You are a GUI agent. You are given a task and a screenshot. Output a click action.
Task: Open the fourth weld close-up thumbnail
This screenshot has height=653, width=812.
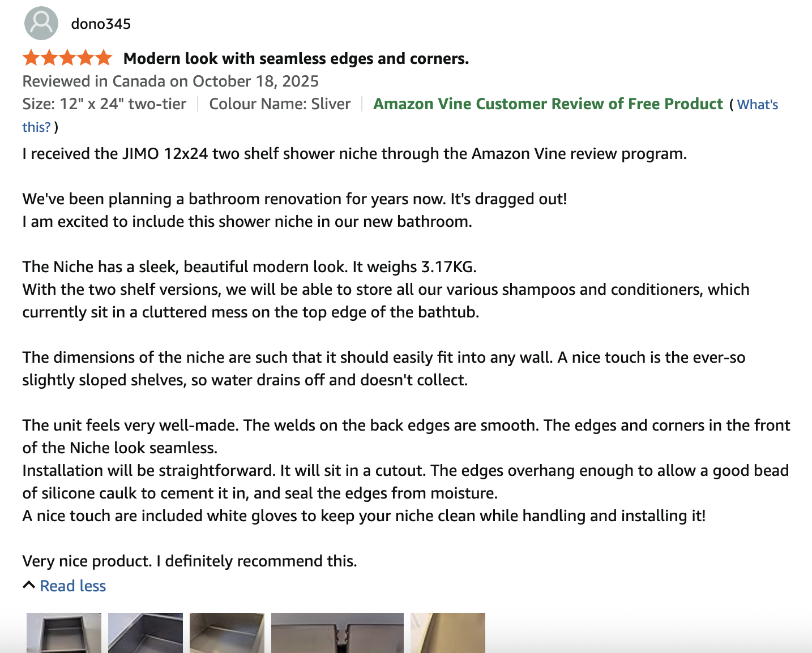pyautogui.click(x=337, y=633)
